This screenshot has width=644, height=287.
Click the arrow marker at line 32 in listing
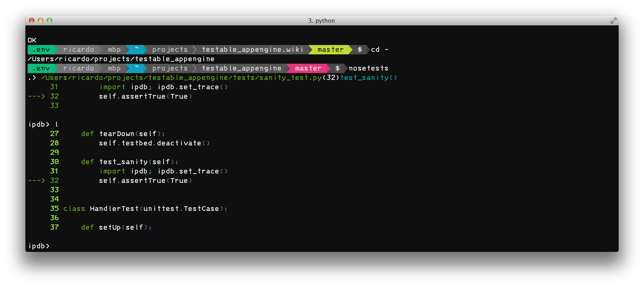37,180
